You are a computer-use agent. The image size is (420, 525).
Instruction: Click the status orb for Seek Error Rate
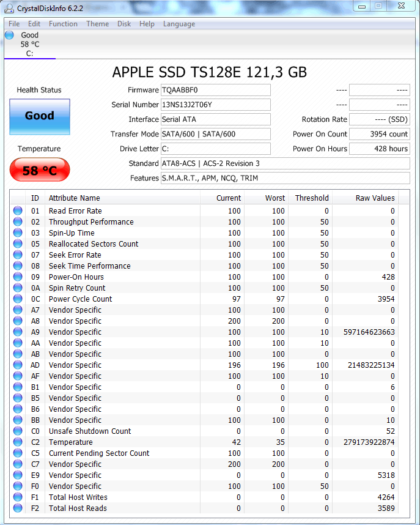point(18,255)
